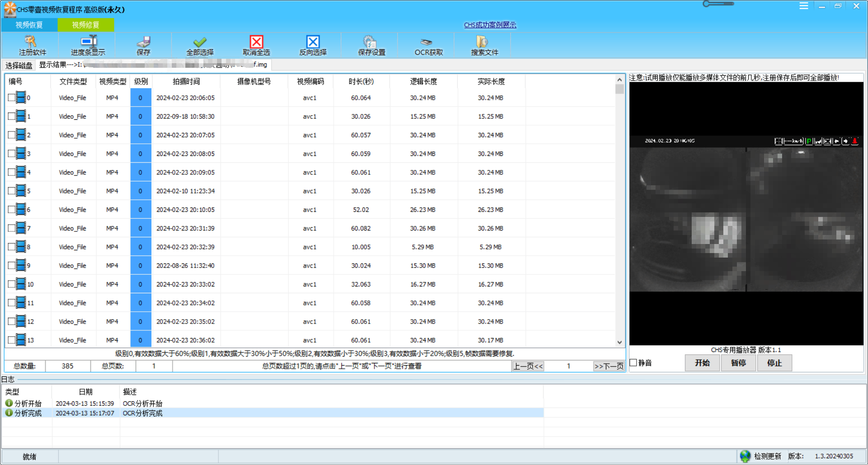Switch to the 视频恢复 tab

click(29, 25)
